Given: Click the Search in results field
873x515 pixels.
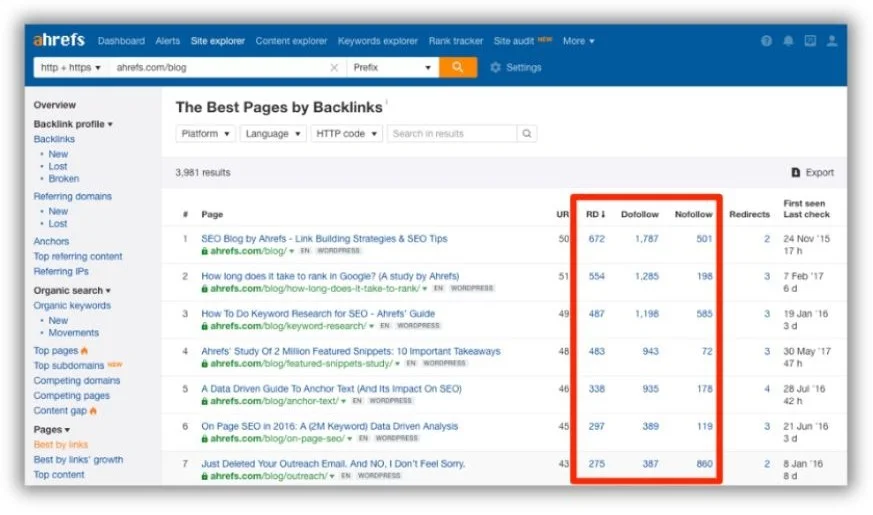Looking at the screenshot, I should click(452, 134).
